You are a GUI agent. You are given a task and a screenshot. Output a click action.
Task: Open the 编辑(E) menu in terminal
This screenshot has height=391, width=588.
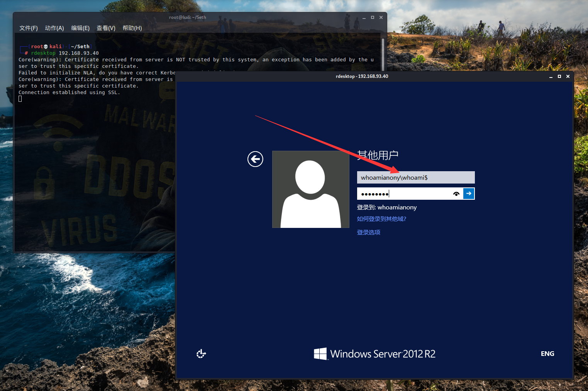(x=80, y=28)
